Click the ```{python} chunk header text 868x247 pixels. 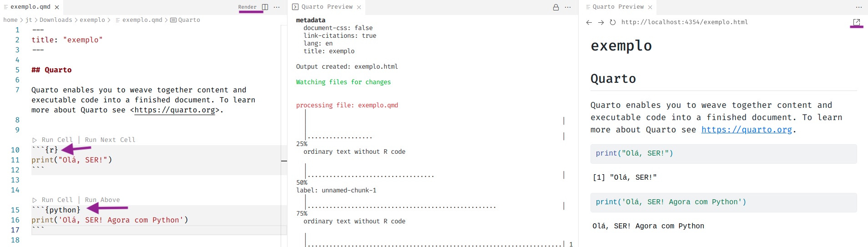click(x=56, y=210)
